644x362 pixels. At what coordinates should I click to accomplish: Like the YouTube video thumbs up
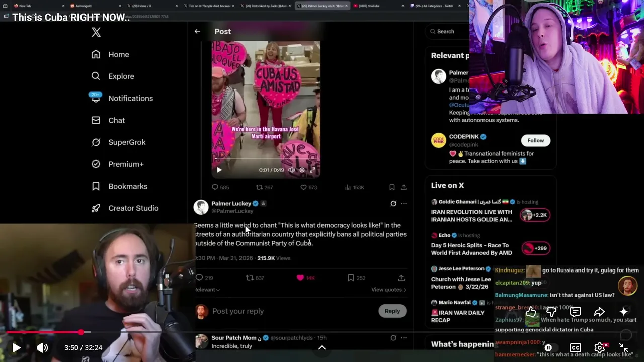531,312
